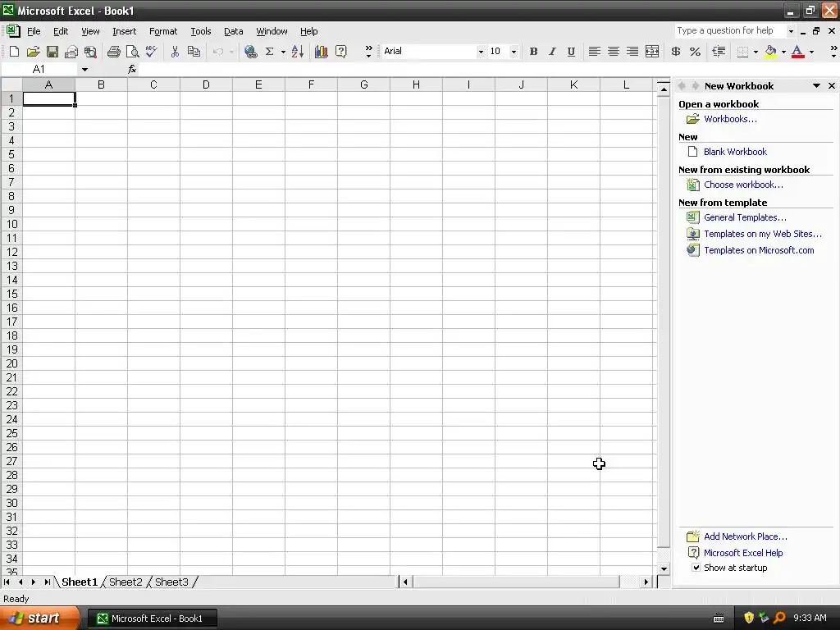840x630 pixels.
Task: Click the Microsoft Excel Help link
Action: point(743,553)
